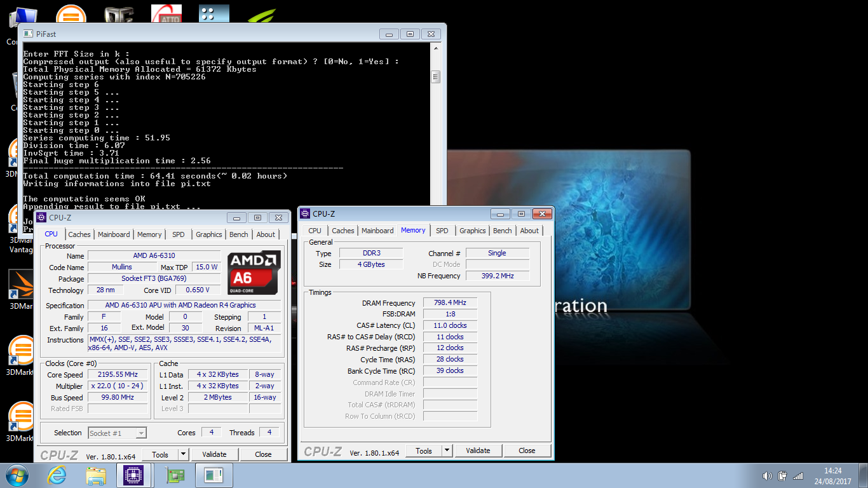Open Memory tab in the CPU-Z CPU window
This screenshot has height=488, width=868.
tap(149, 234)
